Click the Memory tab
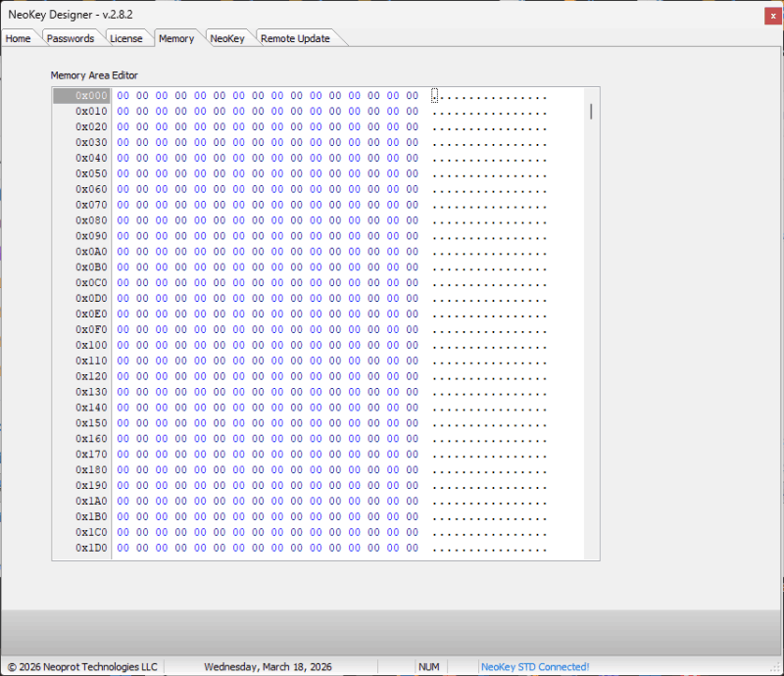 pos(176,38)
